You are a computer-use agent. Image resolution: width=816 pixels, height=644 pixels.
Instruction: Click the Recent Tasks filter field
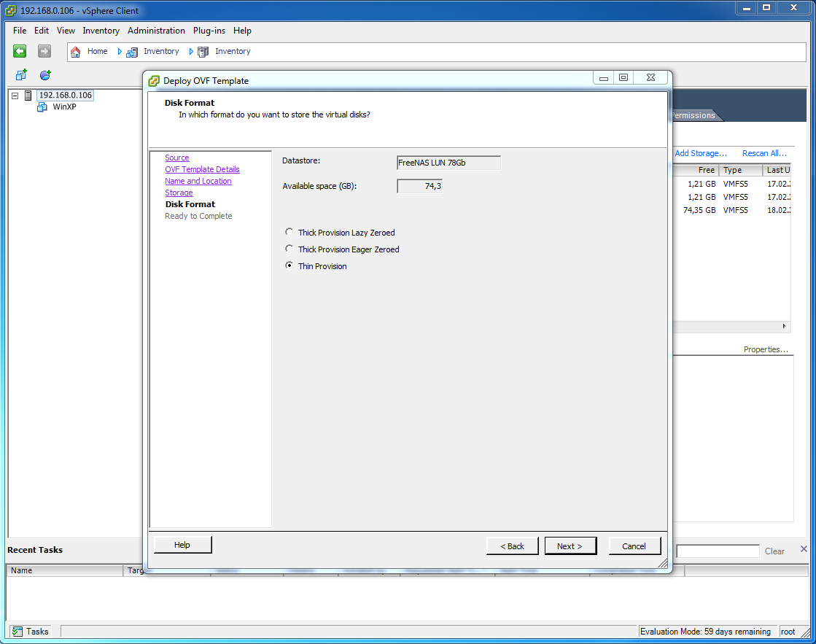(718, 551)
